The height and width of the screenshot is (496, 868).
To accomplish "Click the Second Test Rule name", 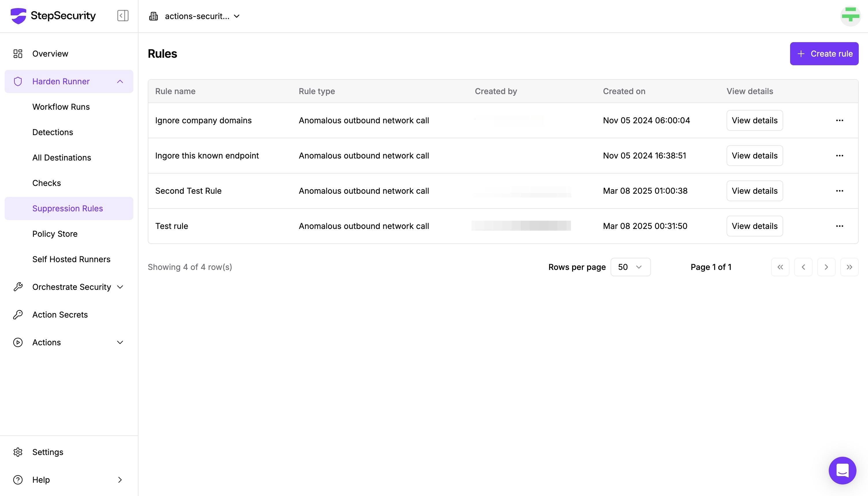I will click(188, 191).
